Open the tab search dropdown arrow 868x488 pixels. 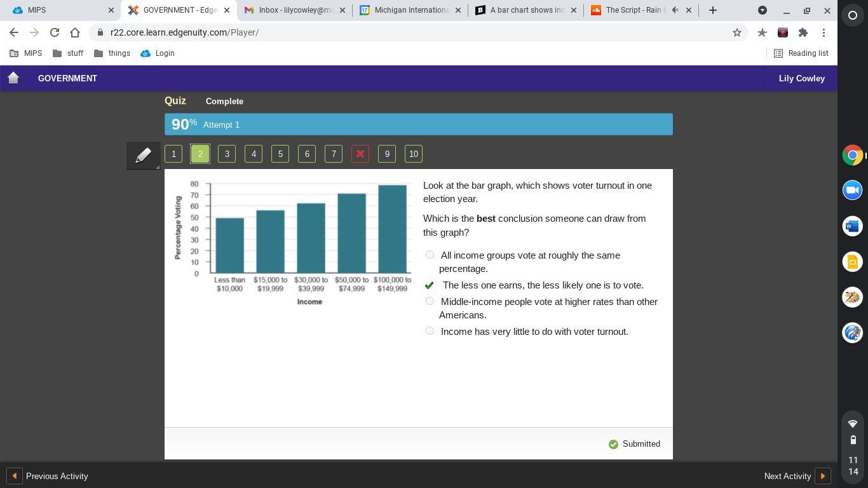pos(763,10)
